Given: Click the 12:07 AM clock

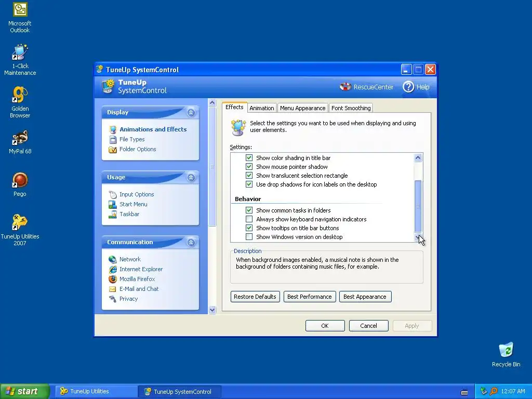Looking at the screenshot, I should [513, 392].
